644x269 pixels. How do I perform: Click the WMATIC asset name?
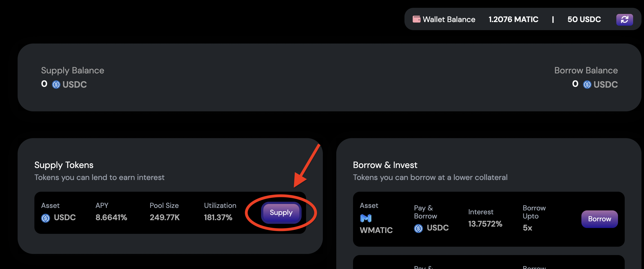[x=376, y=230]
